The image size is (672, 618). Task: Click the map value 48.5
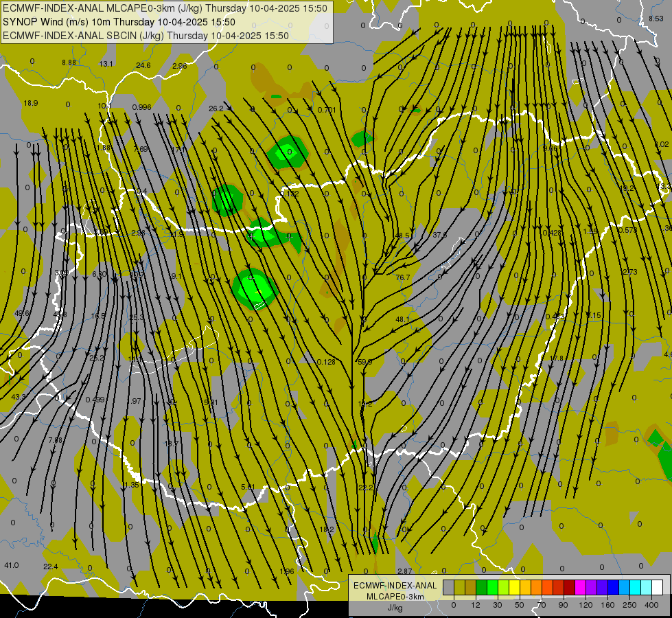[402, 236]
